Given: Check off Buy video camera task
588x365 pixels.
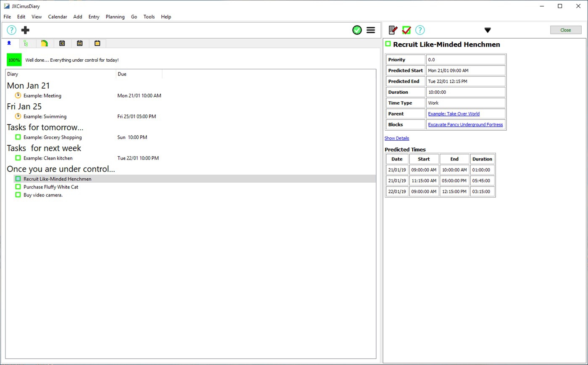Looking at the screenshot, I should (x=18, y=195).
